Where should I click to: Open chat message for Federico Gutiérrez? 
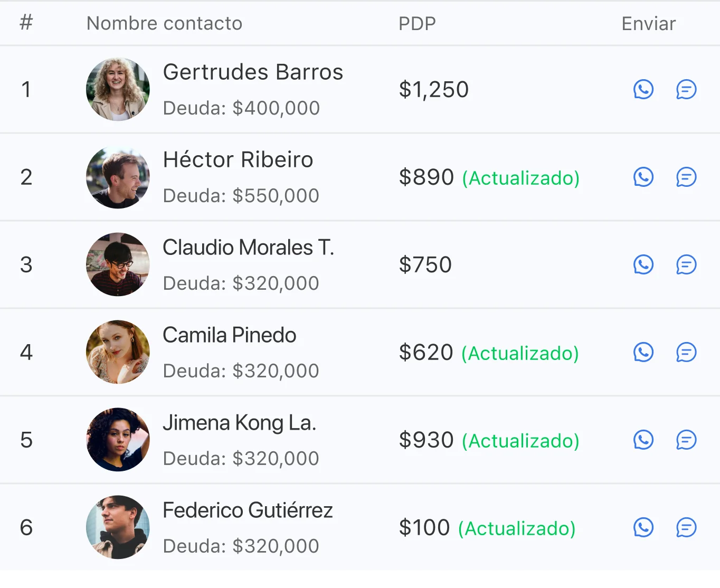tap(686, 527)
